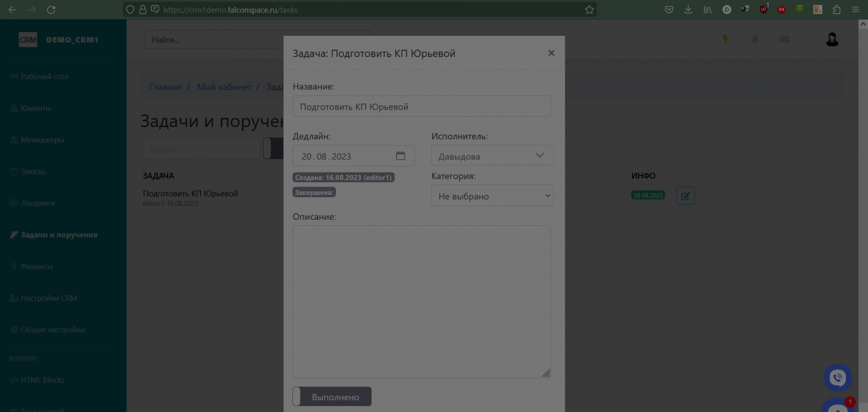
Task: Open the calendar picker in Дедлайн field
Action: coord(400,156)
